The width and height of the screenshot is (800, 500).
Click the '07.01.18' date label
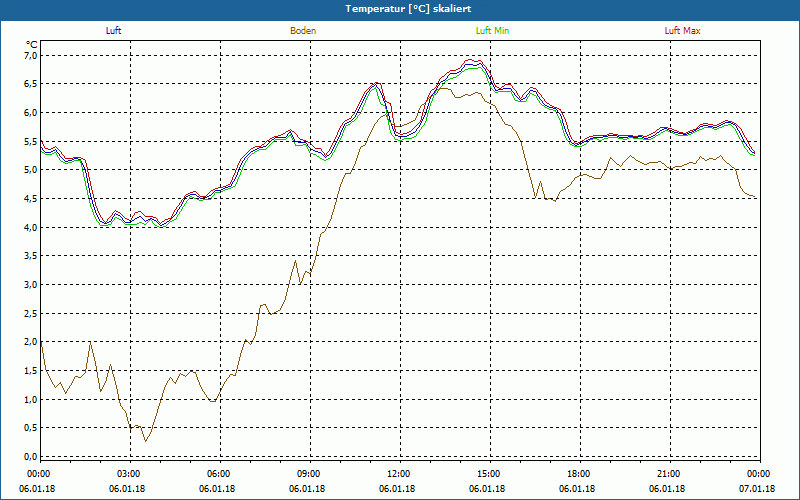click(x=757, y=489)
